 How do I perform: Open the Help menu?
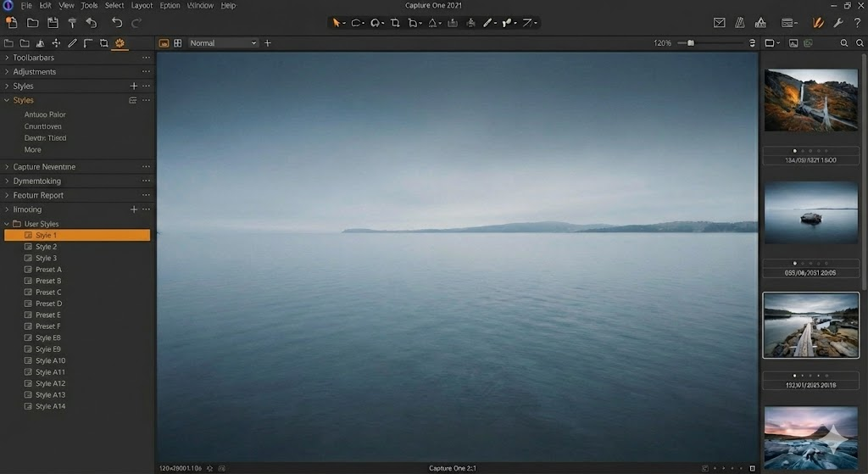pos(228,6)
